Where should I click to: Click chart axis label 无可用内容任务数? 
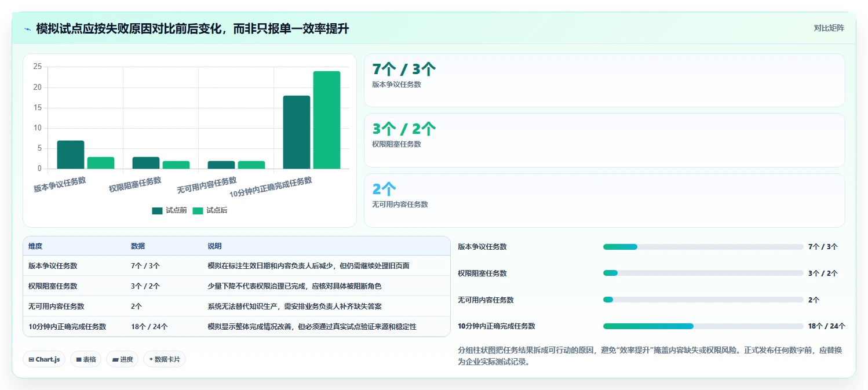(207, 185)
